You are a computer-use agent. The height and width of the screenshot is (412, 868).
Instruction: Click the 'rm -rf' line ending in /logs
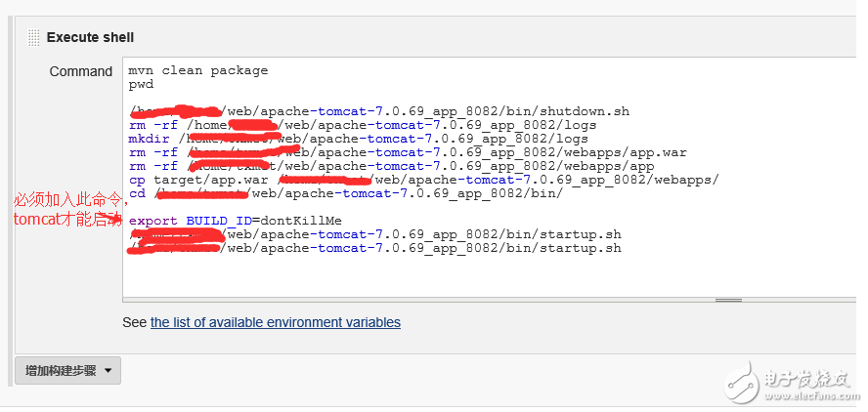click(x=363, y=125)
